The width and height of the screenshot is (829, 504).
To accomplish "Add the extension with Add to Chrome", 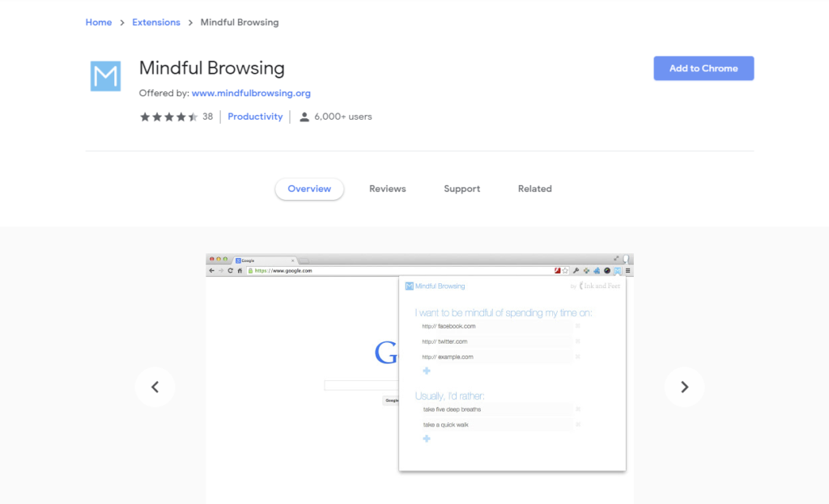I will 704,68.
